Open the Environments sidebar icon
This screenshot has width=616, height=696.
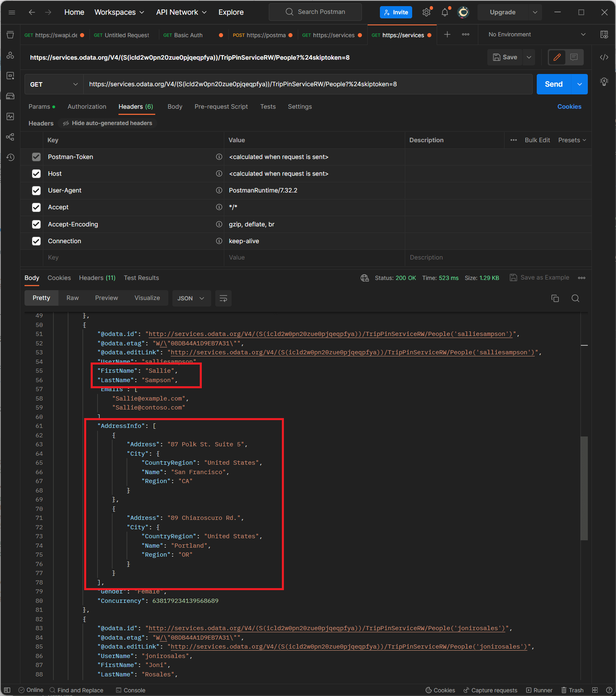10,76
